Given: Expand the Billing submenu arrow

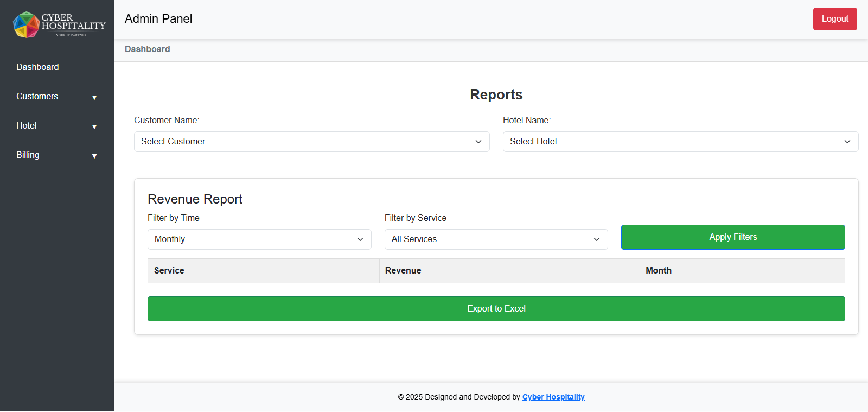Looking at the screenshot, I should click(x=94, y=156).
